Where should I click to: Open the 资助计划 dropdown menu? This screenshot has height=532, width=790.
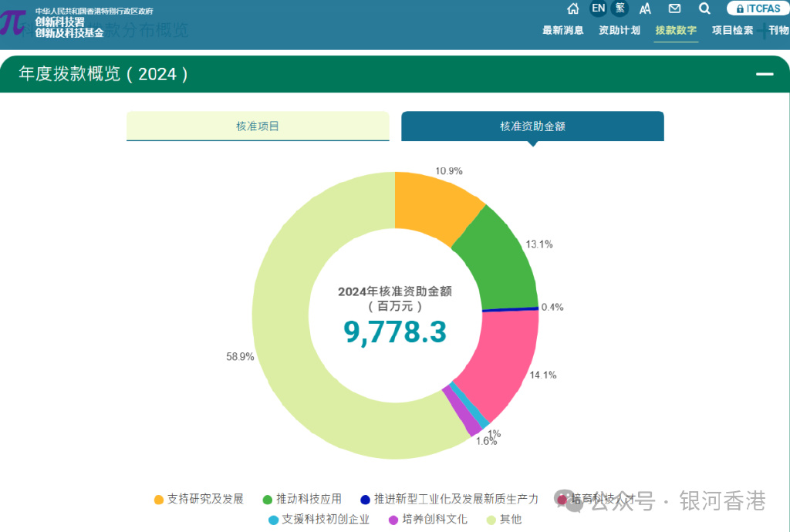click(620, 30)
